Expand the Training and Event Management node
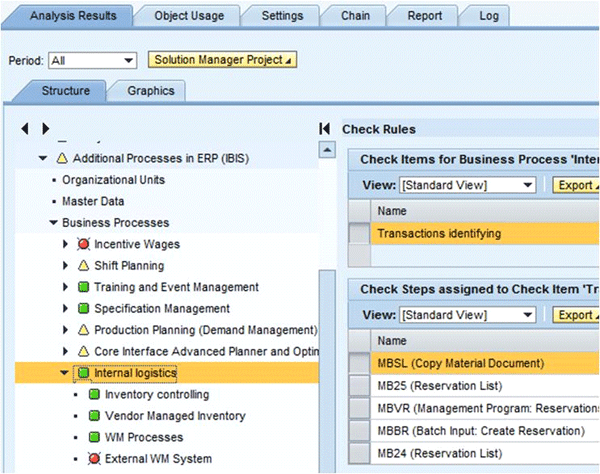This screenshot has height=474, width=600. [x=66, y=288]
